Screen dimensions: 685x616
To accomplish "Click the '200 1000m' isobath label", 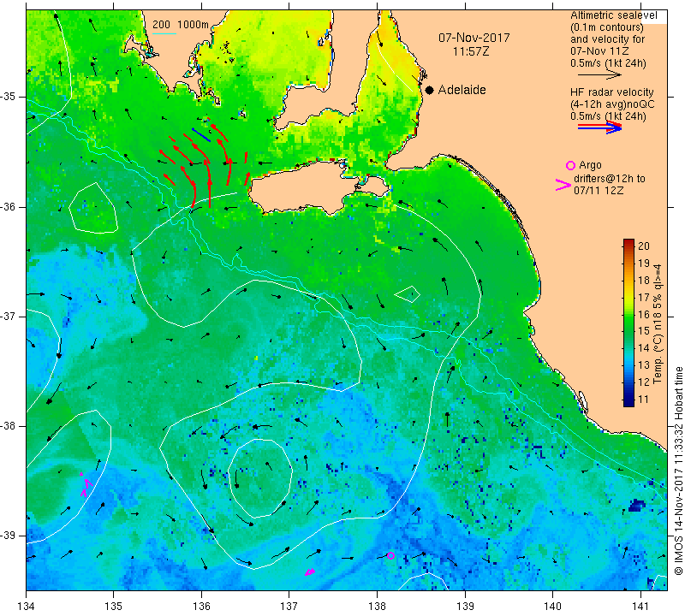I will click(x=181, y=25).
